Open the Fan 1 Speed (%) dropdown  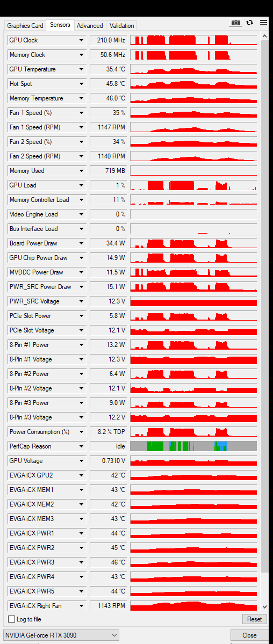(81, 113)
